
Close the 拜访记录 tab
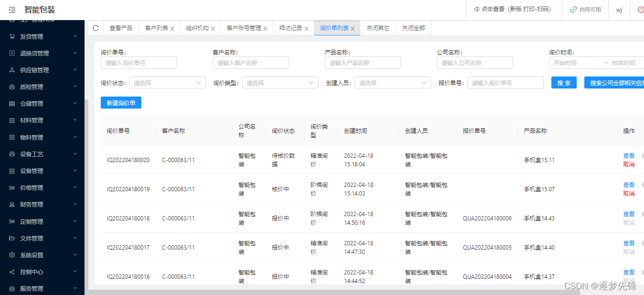pyautogui.click(x=306, y=29)
